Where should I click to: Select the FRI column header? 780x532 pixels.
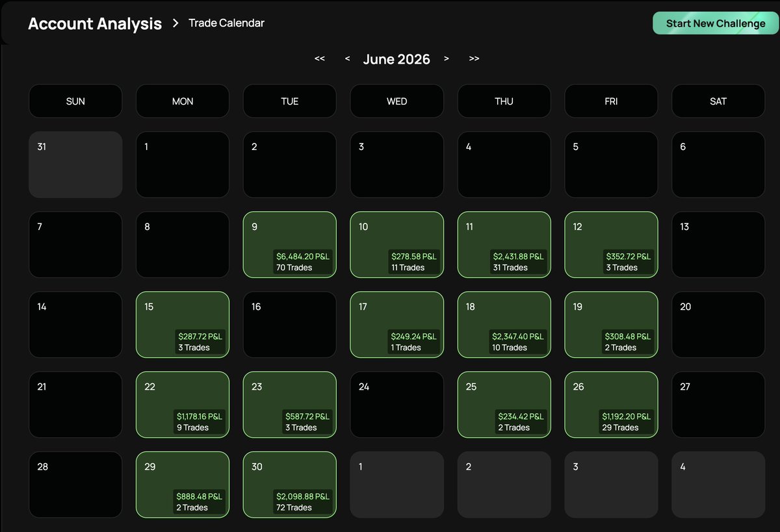pyautogui.click(x=612, y=101)
